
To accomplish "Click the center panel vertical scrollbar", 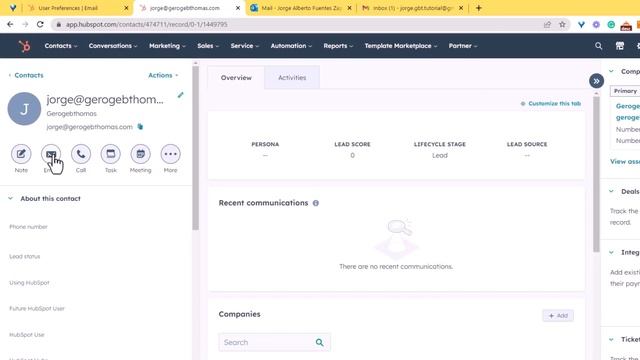I will (x=596, y=173).
